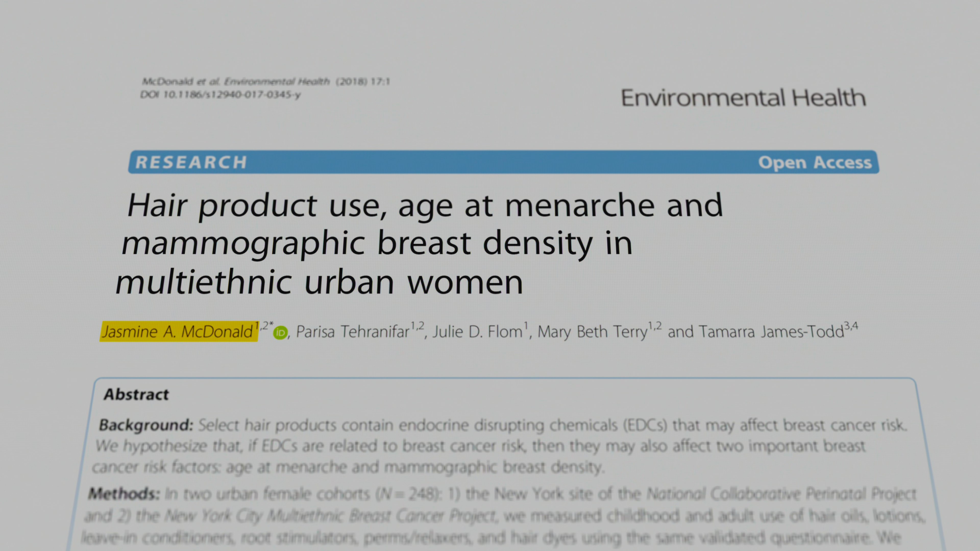Click the McDonald et al. citation line
This screenshot has width=980, height=551.
(265, 81)
